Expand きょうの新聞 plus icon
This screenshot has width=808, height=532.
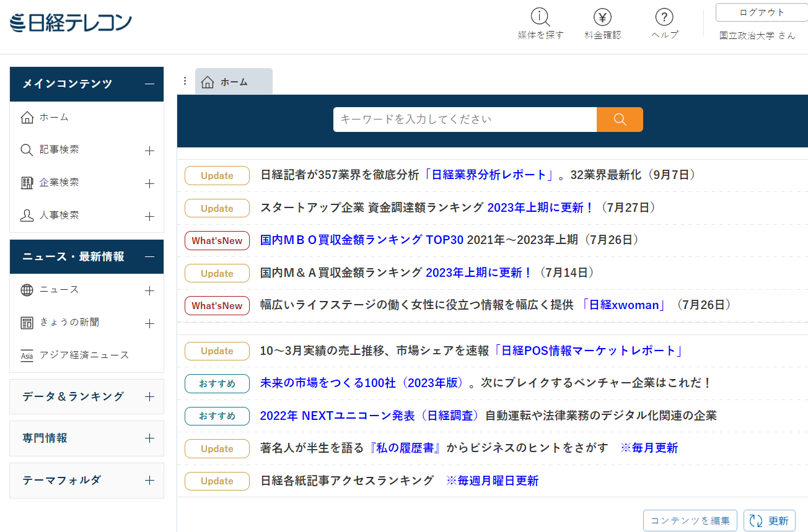[x=149, y=323]
